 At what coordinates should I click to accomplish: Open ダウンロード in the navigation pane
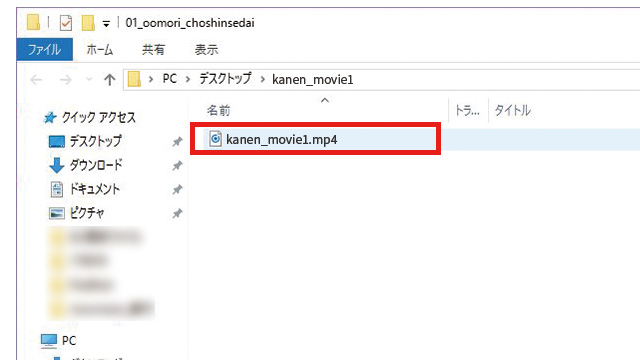coord(96,165)
